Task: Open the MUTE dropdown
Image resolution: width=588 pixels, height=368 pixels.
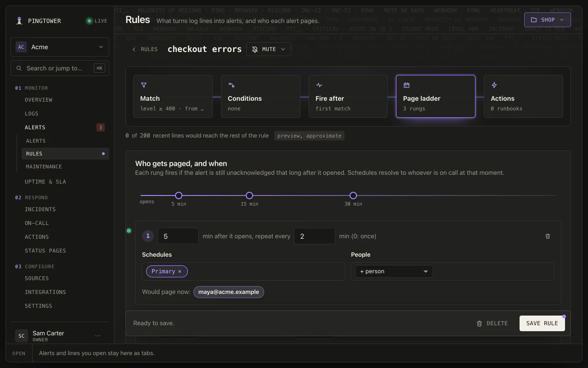Action: tap(269, 49)
